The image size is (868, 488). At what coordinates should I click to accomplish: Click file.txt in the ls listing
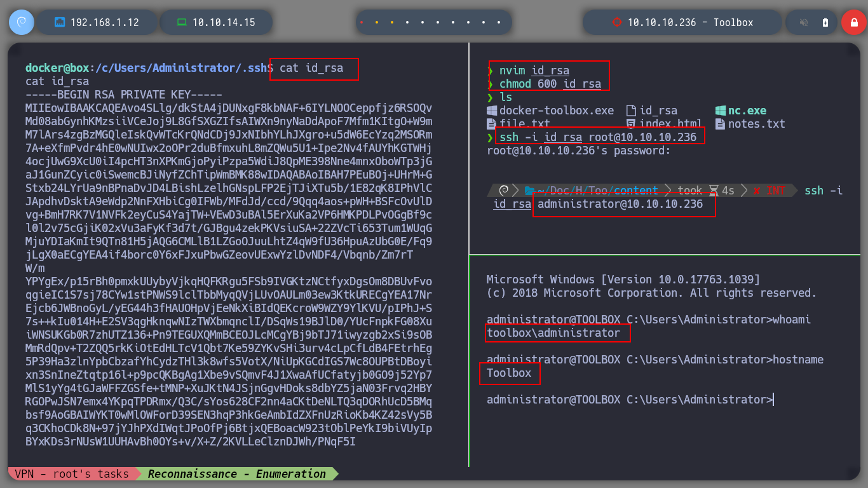coord(525,124)
